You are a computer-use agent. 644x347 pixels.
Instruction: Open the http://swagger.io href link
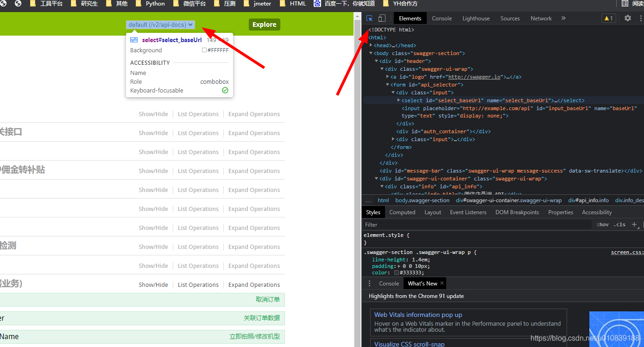pos(474,77)
